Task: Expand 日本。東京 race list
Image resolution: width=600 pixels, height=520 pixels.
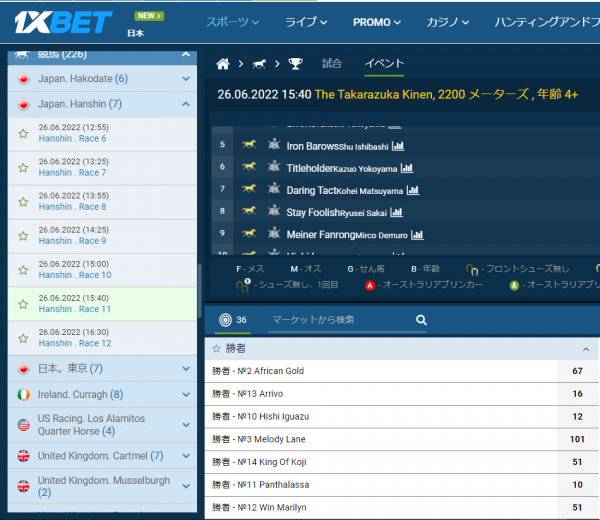Action: [186, 369]
